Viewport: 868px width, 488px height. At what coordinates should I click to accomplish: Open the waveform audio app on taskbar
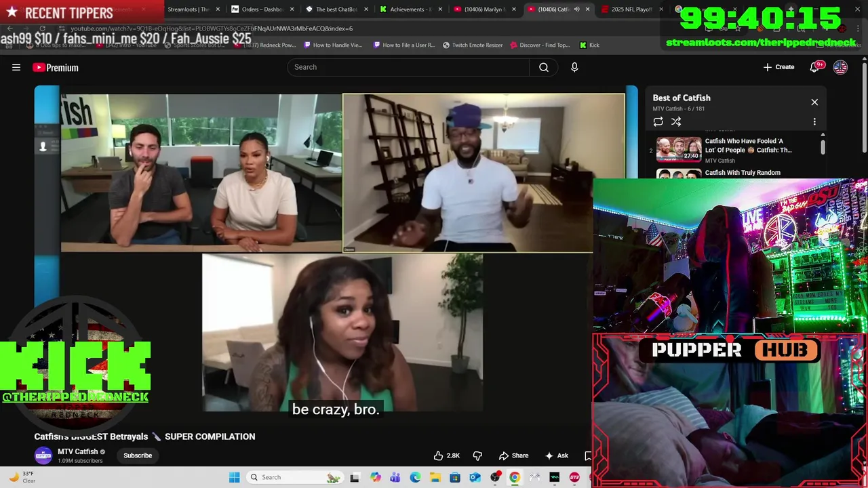pos(555,477)
